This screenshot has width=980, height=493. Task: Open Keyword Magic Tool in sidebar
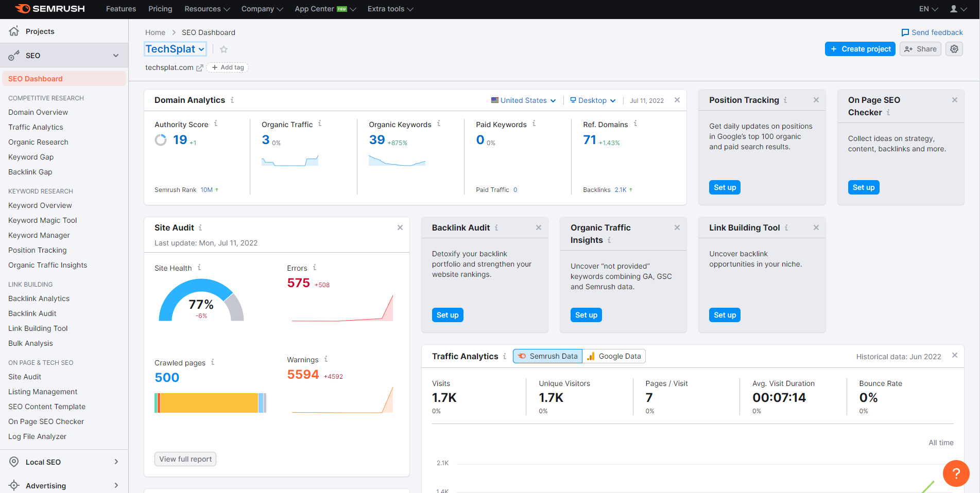(x=42, y=220)
